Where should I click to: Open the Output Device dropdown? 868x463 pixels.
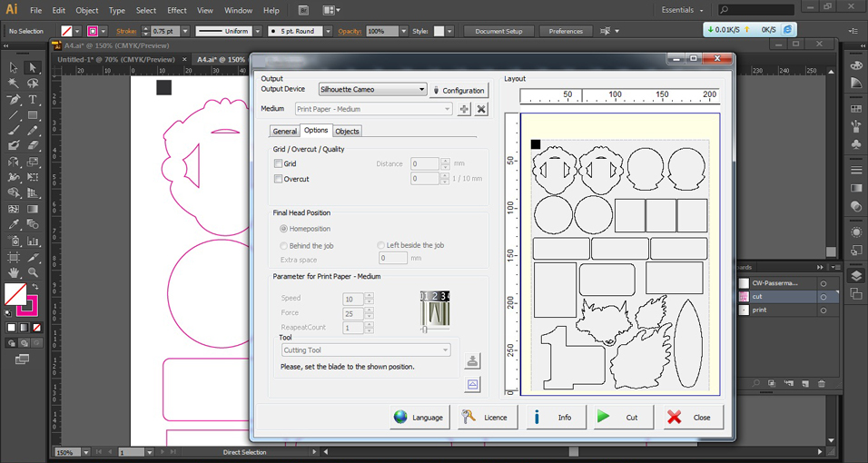(372, 90)
